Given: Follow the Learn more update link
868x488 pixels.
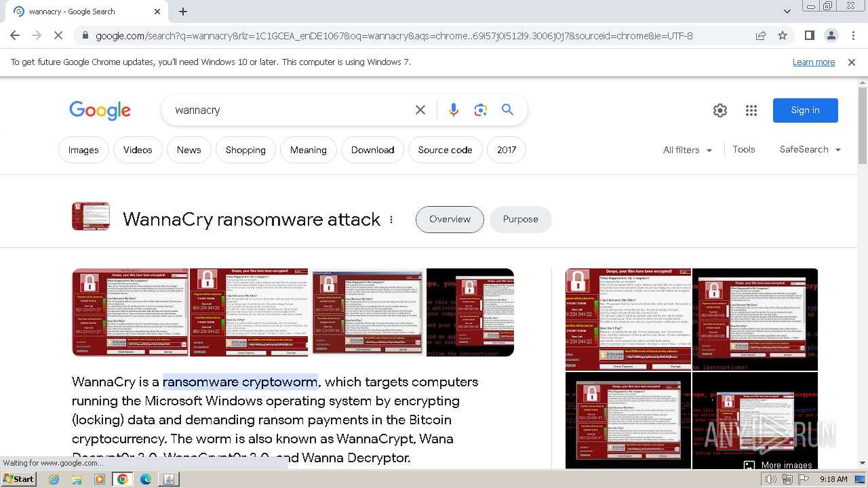Looking at the screenshot, I should click(814, 62).
